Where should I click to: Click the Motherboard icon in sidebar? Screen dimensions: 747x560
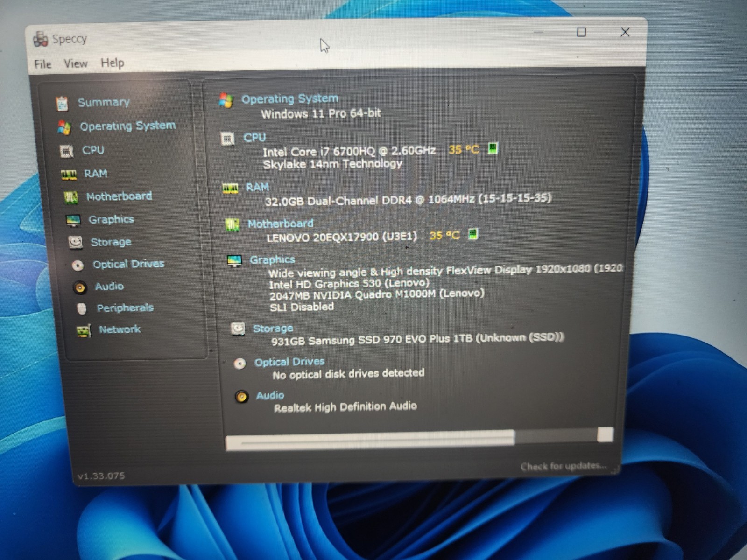71,197
